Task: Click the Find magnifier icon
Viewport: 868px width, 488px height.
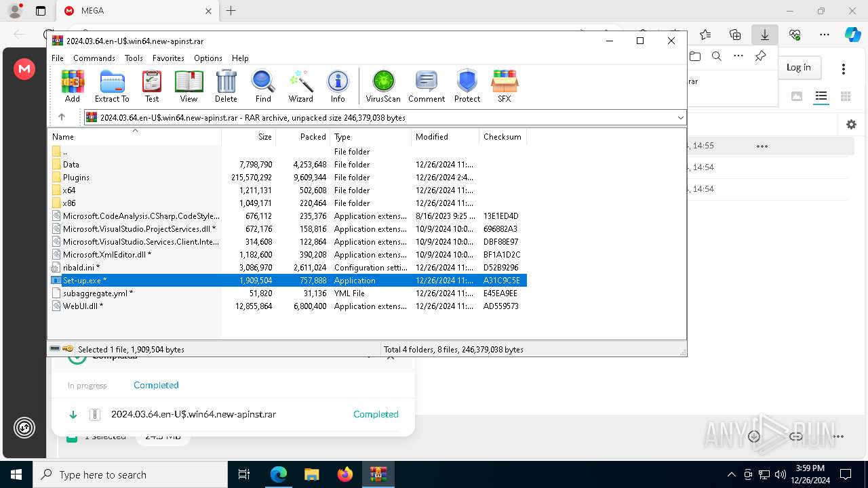Action: [263, 86]
